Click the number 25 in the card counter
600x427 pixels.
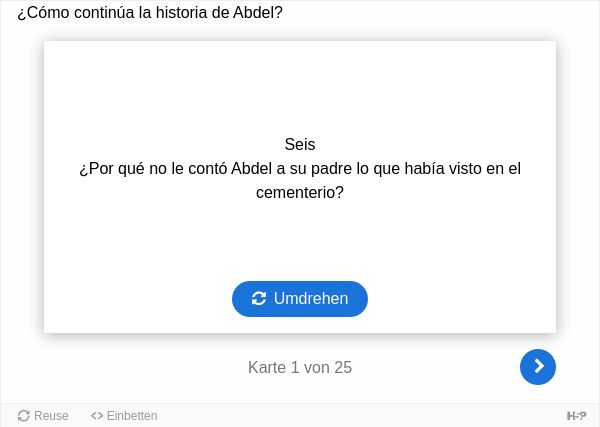343,367
